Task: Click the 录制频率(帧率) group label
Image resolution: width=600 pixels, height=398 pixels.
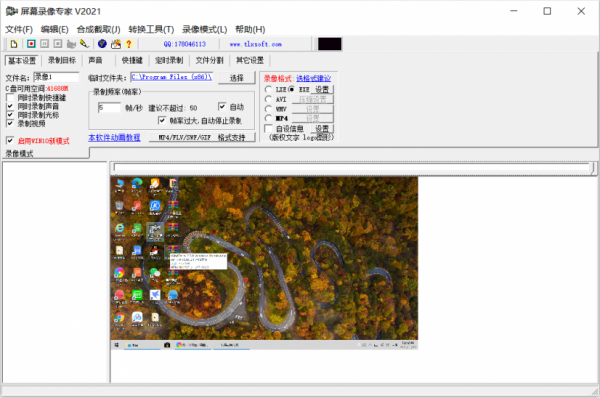Action: 117,92
